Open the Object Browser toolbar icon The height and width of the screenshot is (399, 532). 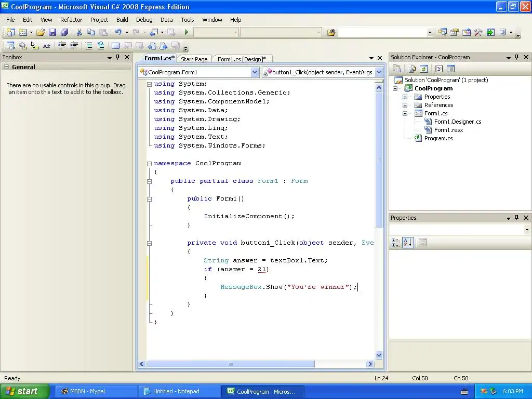click(467, 32)
